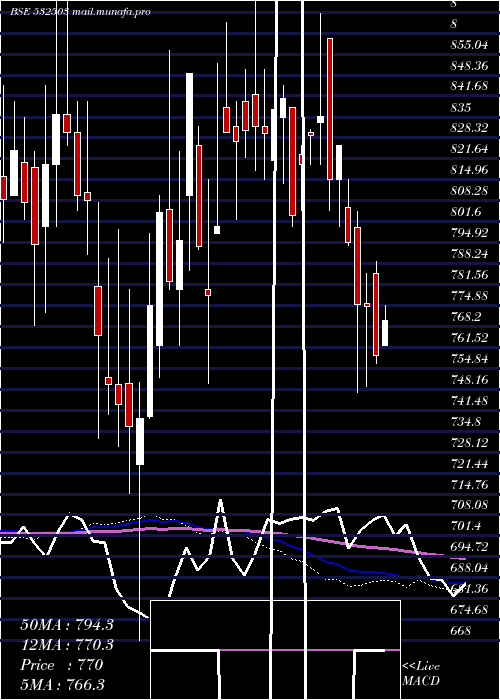The image size is (500, 700).
Task: Select the 688.04 axis value
Action: pos(471,569)
